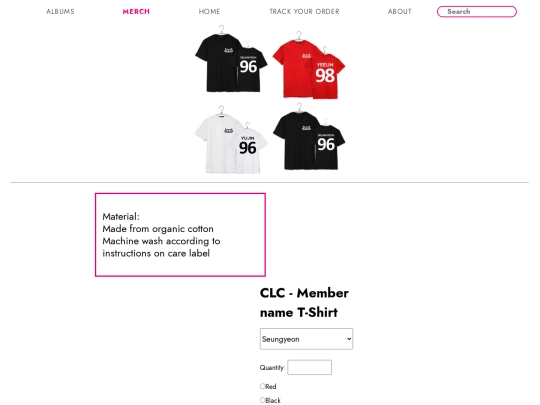Visit the ABOUT page link
Screen dimensions: 540x405
399,11
